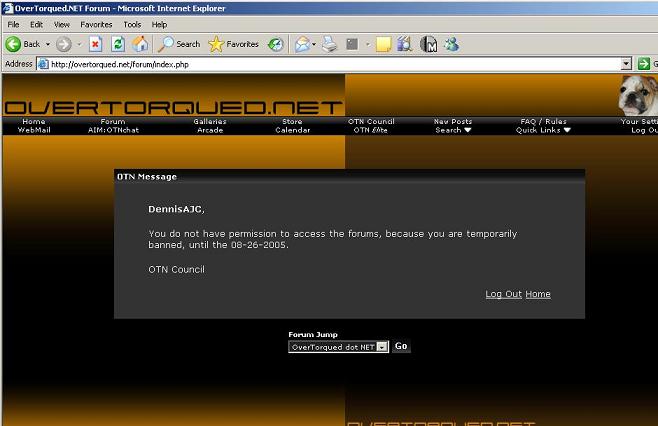This screenshot has width=658, height=426.
Task: Click the round M toolbar icon
Action: click(x=428, y=44)
